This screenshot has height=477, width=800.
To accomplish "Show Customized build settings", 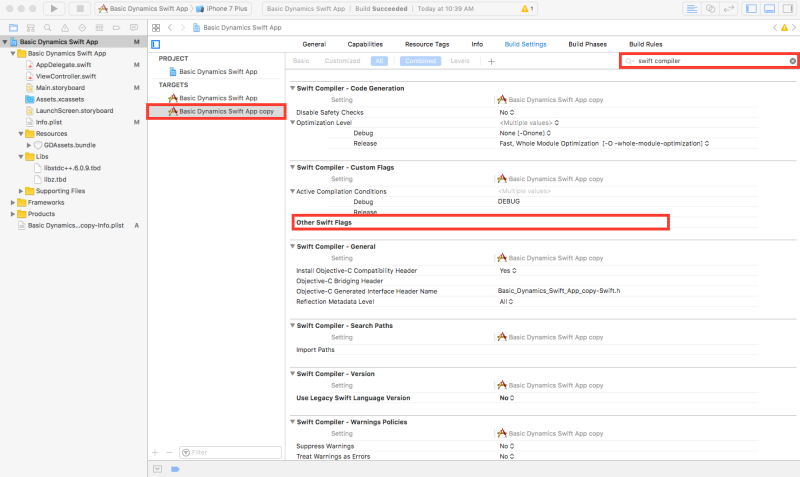I will pyautogui.click(x=342, y=61).
